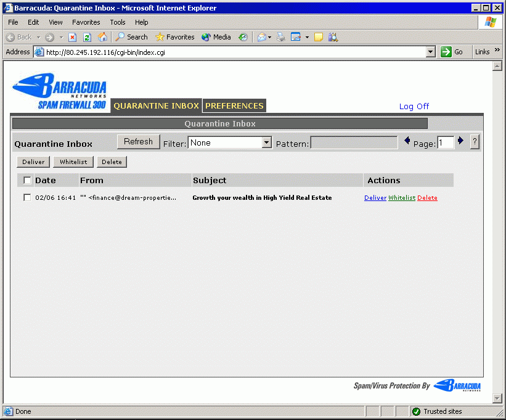Open the address bar URL dropdown
506x420 pixels.
click(x=431, y=52)
